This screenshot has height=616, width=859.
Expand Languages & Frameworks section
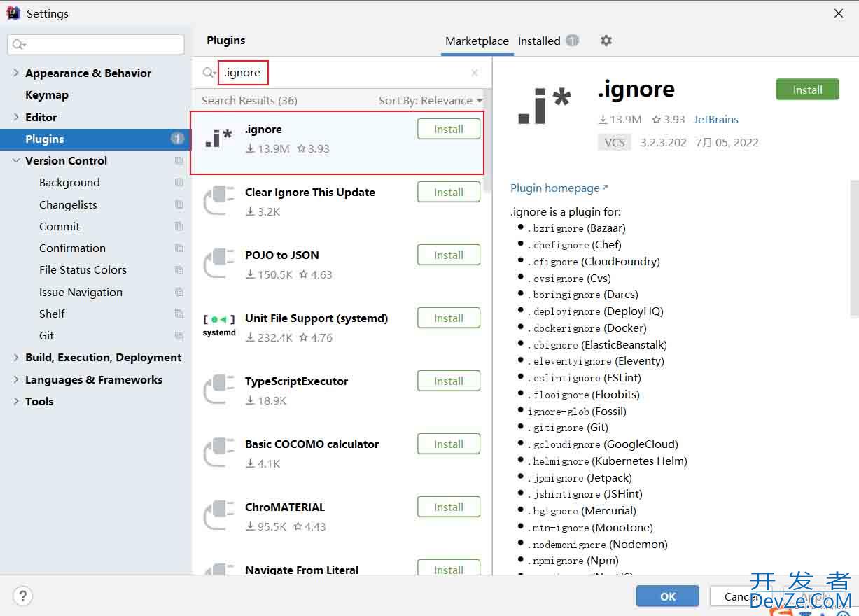tap(16, 379)
